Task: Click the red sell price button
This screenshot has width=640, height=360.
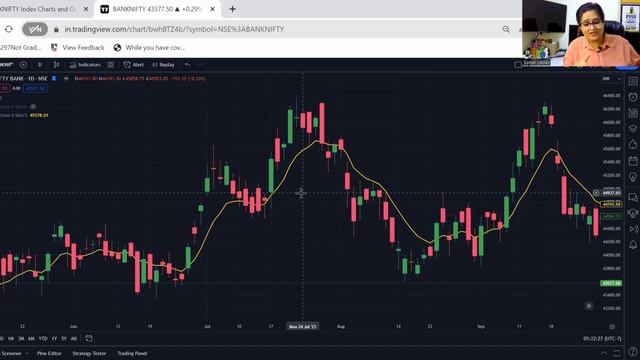Action: pyautogui.click(x=4, y=88)
